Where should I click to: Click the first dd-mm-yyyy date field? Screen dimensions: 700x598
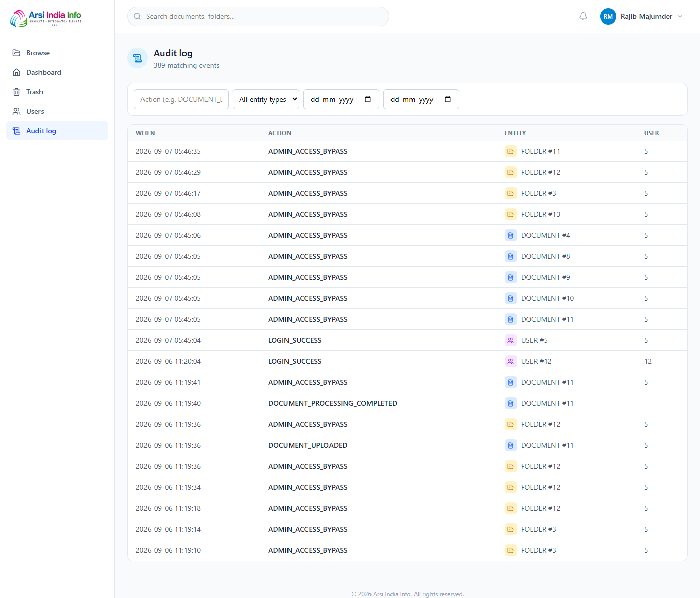[x=341, y=99]
